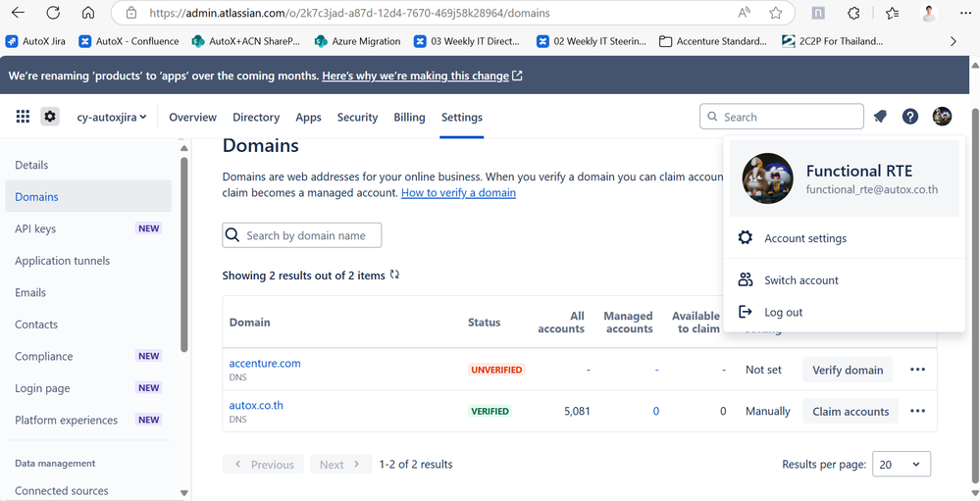Click the admin settings gear icon
Viewport: 980px width, 501px height.
tap(50, 117)
